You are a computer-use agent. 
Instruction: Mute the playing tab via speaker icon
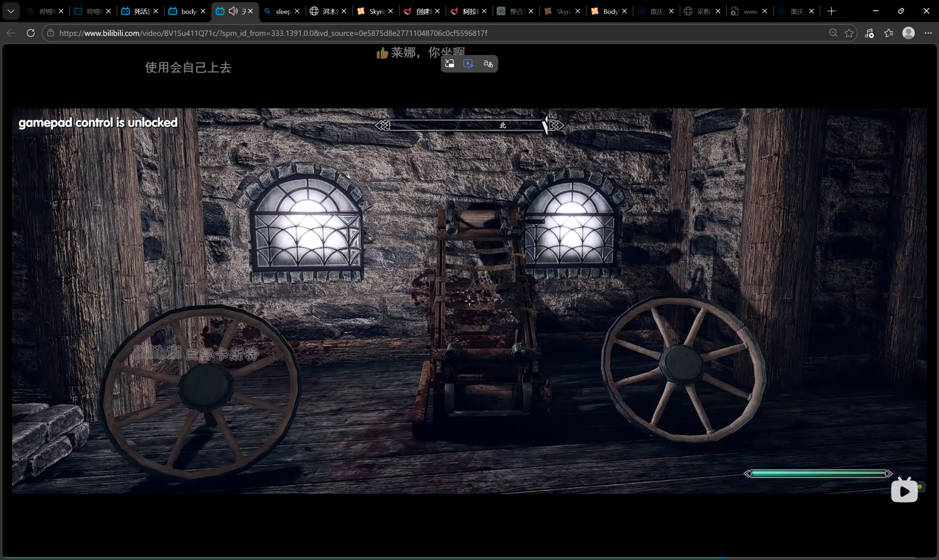233,11
